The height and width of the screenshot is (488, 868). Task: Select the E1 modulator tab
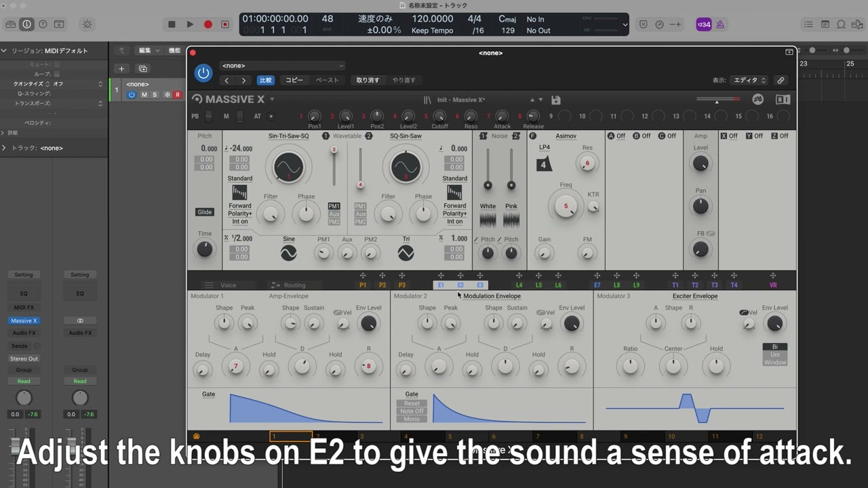point(441,285)
